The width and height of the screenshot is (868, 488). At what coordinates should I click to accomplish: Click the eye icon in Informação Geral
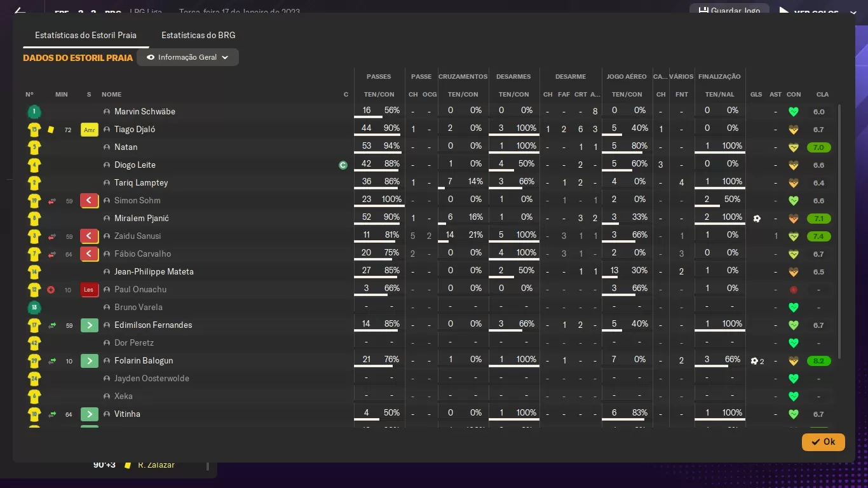tap(151, 57)
